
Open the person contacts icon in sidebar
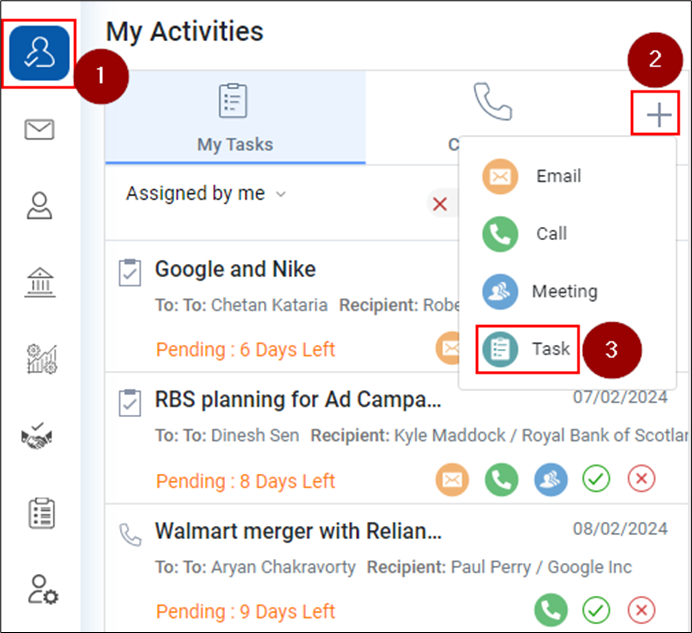point(39,206)
